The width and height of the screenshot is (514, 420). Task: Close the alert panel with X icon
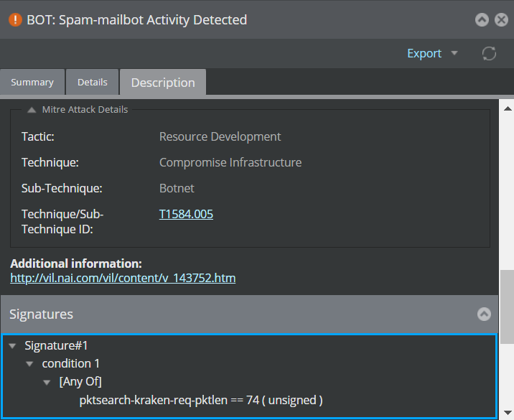501,19
